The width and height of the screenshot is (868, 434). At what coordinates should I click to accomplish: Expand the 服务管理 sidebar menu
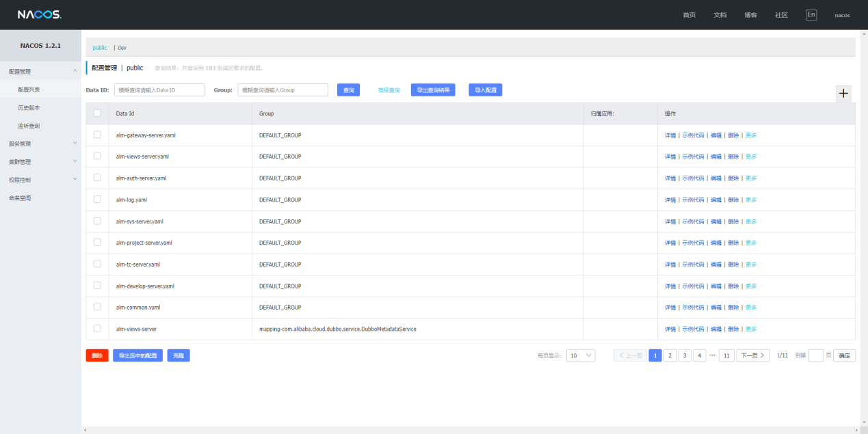75,144
